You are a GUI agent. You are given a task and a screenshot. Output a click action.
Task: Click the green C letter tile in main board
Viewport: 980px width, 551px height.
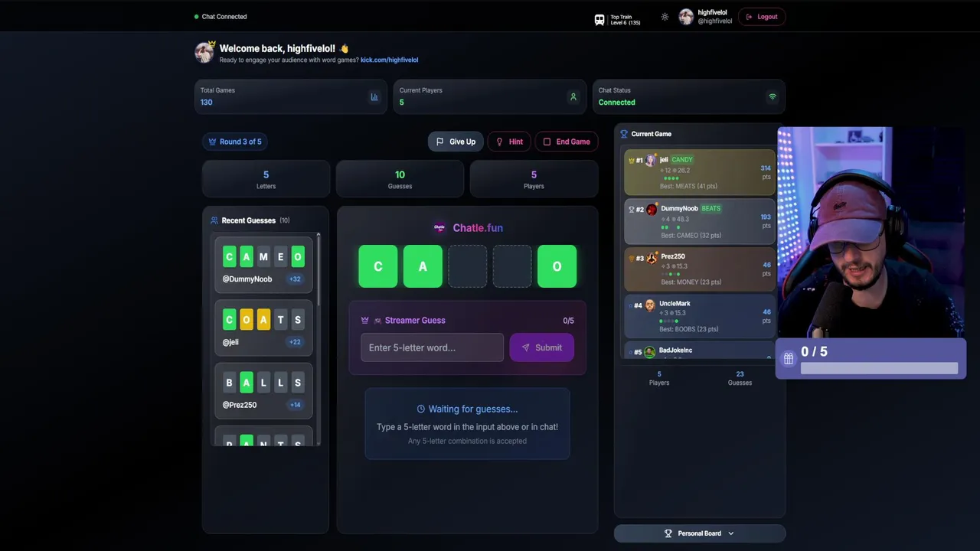(x=378, y=266)
